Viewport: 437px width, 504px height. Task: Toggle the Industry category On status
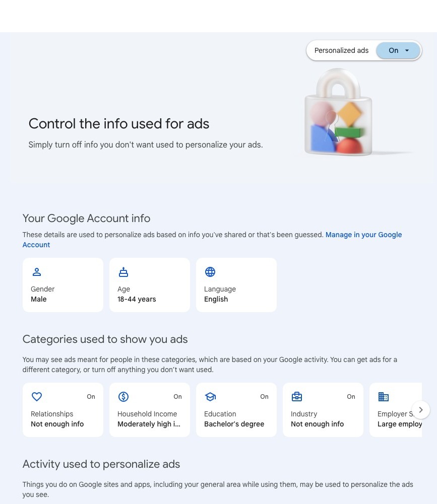click(351, 397)
